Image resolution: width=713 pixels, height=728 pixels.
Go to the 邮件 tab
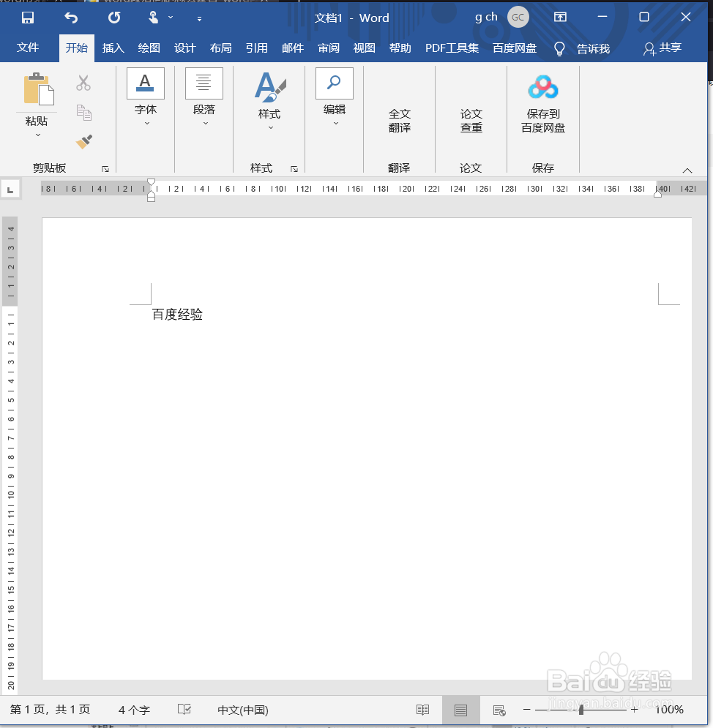[x=293, y=48]
